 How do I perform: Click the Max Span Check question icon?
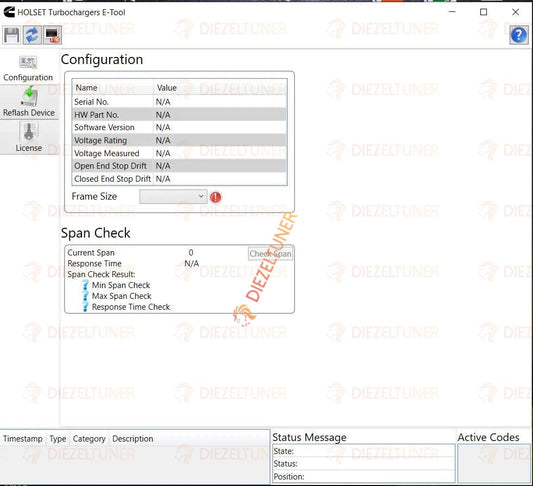click(x=86, y=296)
